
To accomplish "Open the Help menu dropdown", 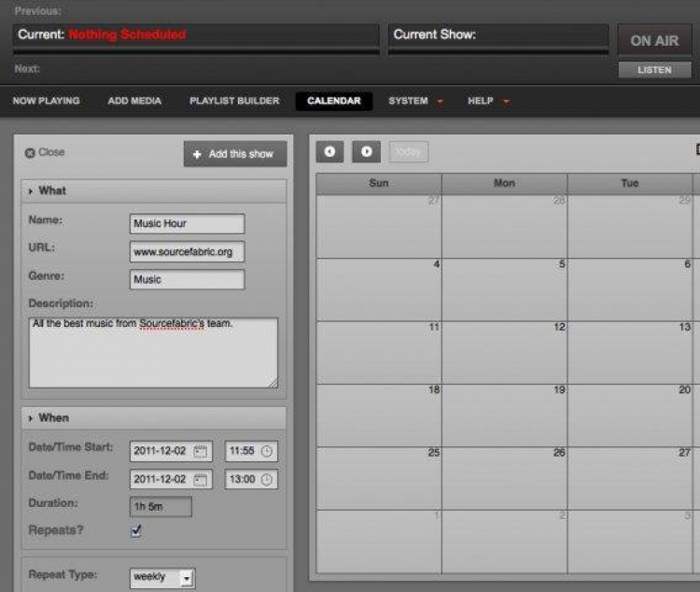I will [x=488, y=101].
